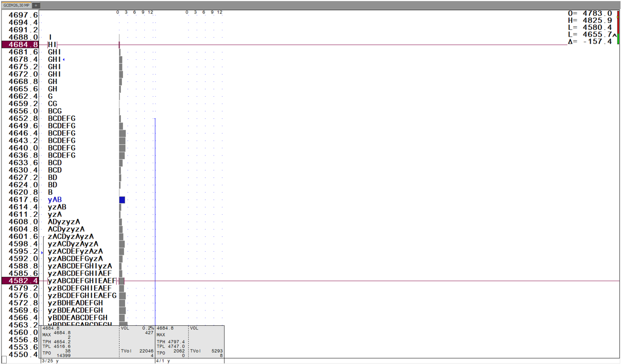The height and width of the screenshot is (364, 621).
Task: Click the red-green range bar at top right
Action: pos(618,27)
